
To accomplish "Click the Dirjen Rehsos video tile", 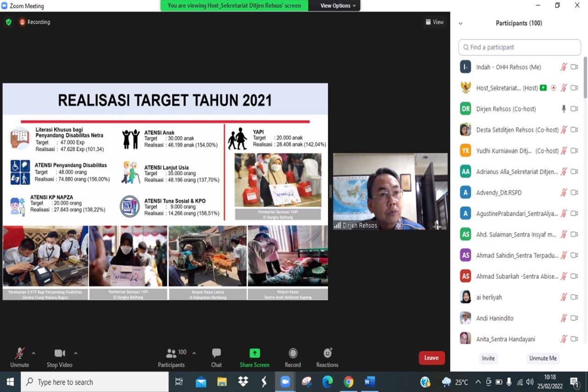I will (390, 191).
